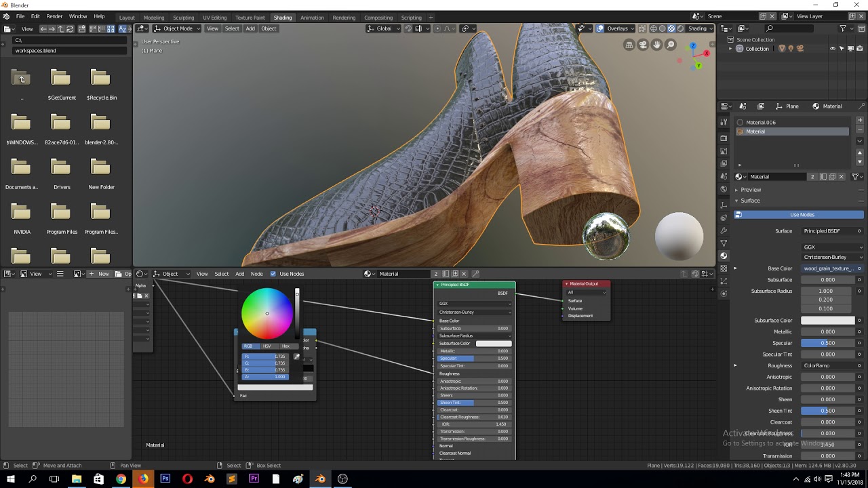Switch to the Modeling workspace tab
This screenshot has width=868, height=488.
(x=153, y=18)
